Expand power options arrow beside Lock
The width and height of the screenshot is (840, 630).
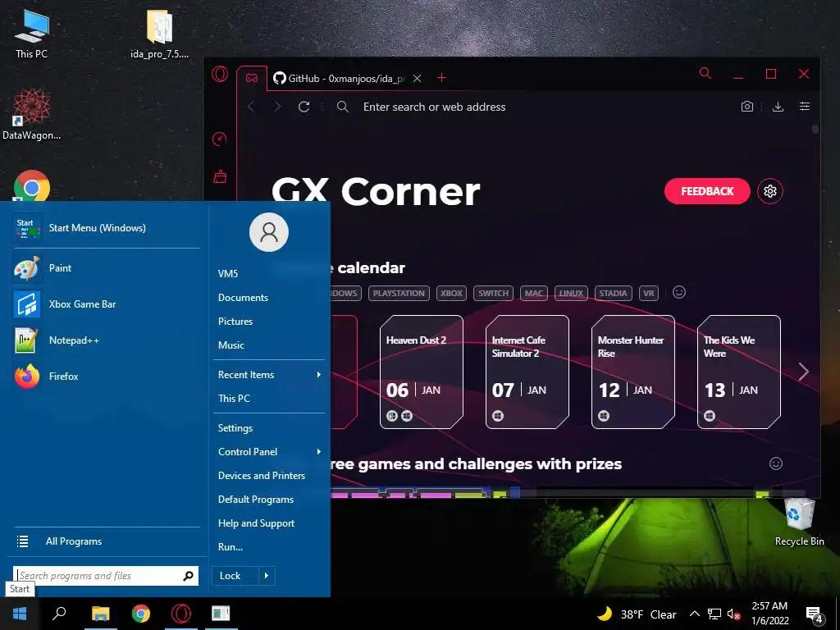pos(267,576)
